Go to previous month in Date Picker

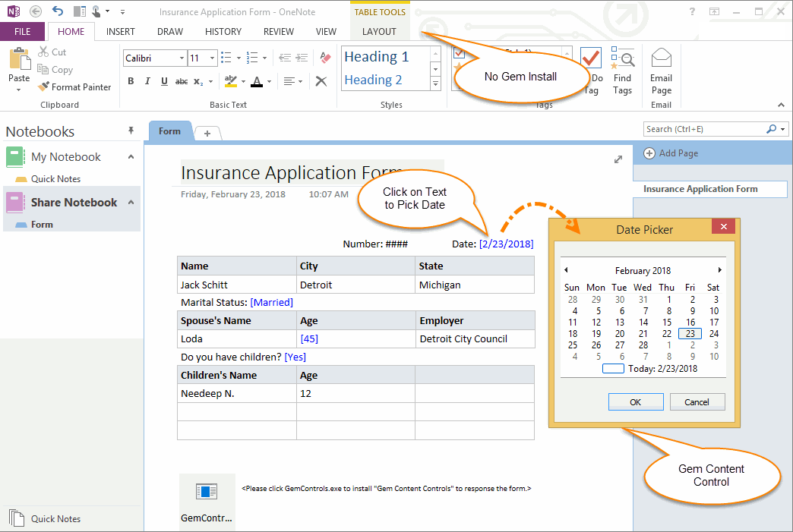[567, 270]
